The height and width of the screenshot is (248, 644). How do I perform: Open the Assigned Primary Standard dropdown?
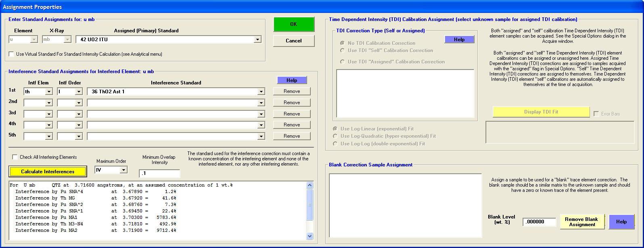click(257, 40)
